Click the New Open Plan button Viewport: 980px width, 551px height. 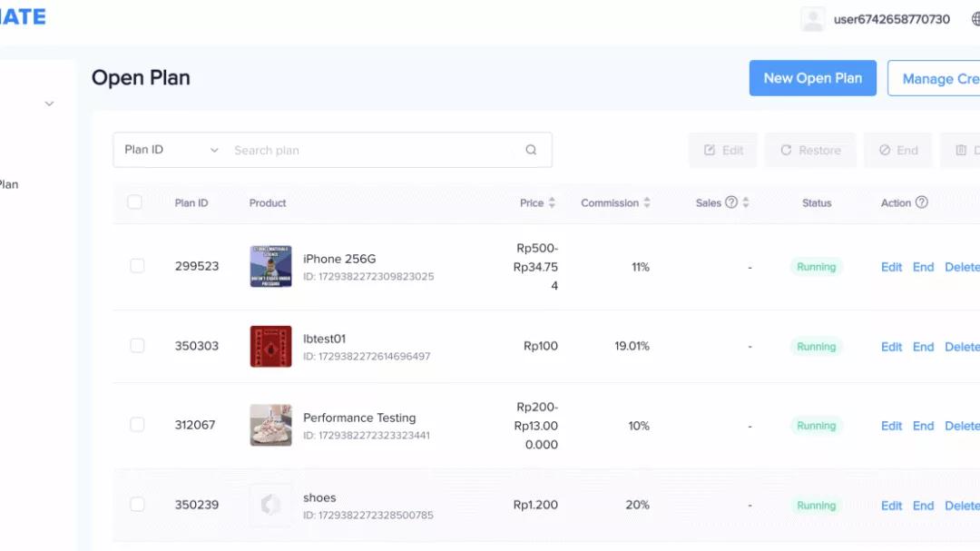pos(812,78)
